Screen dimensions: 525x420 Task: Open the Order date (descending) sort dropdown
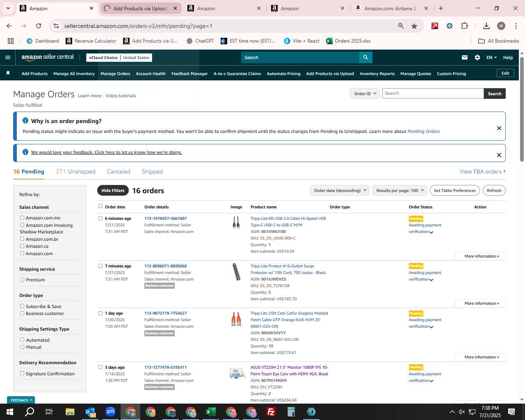[340, 190]
